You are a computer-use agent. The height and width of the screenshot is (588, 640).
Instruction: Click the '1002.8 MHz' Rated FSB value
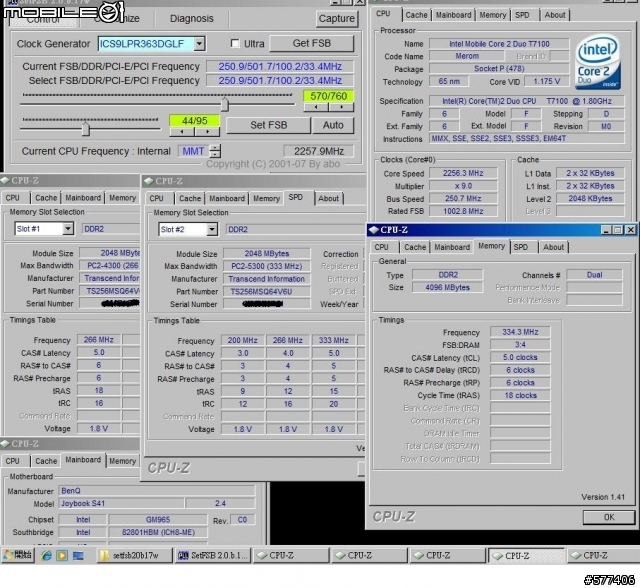[x=463, y=211]
